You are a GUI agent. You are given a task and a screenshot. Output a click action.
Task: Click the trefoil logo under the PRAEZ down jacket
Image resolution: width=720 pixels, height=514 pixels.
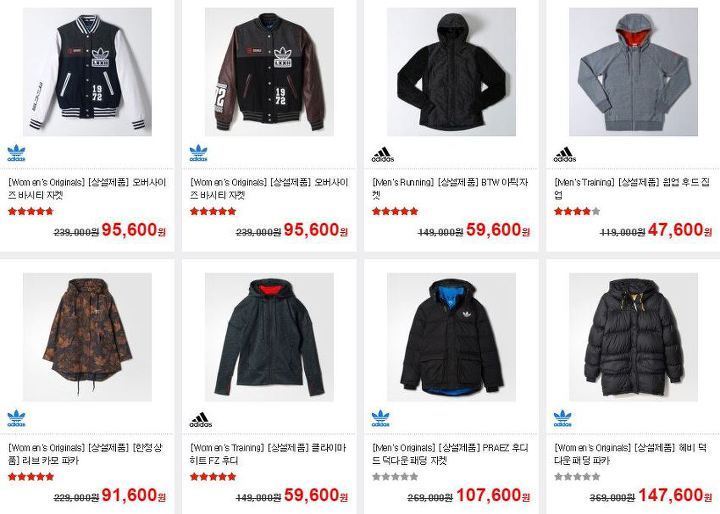[380, 418]
